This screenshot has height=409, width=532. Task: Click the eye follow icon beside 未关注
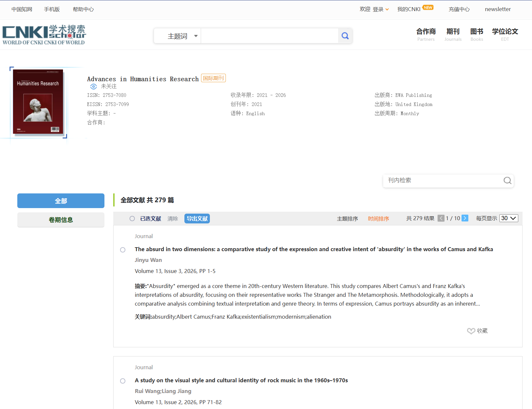pos(93,86)
